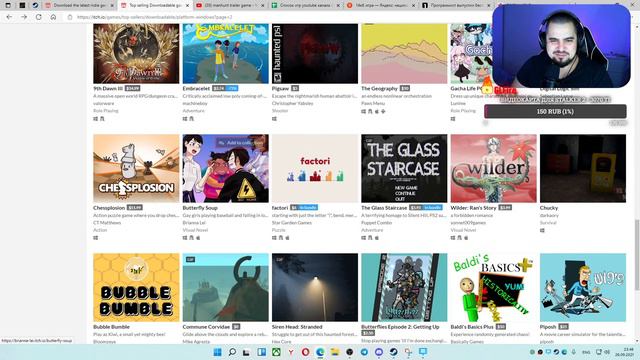Switch to the Яндекс search tab
Screen dimensions: 640x360
pyautogui.click(x=380, y=5)
